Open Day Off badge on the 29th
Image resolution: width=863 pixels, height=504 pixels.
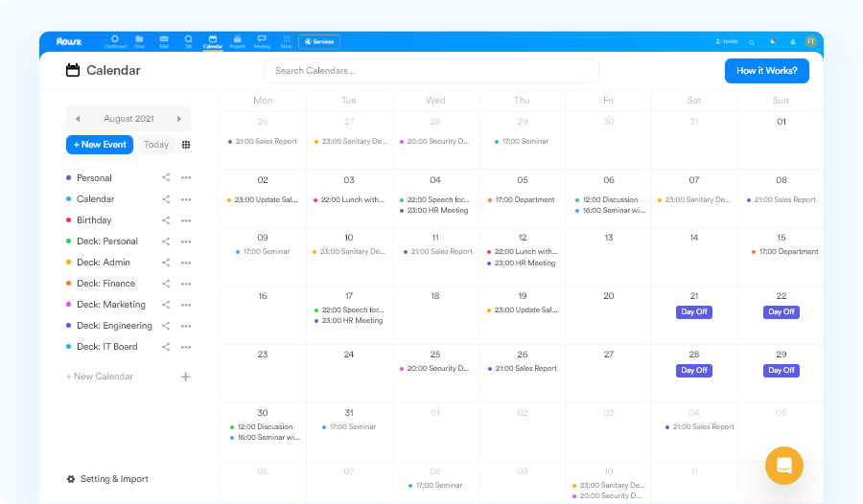click(781, 370)
